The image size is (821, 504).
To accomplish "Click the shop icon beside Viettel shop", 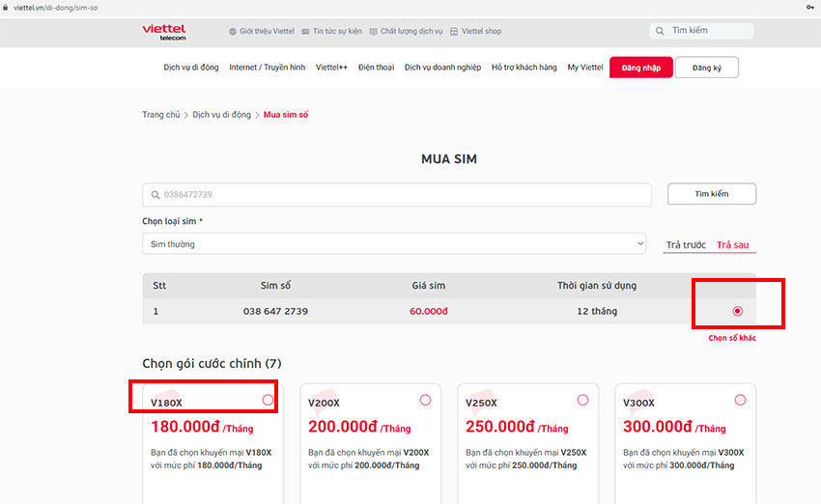I will tap(454, 32).
